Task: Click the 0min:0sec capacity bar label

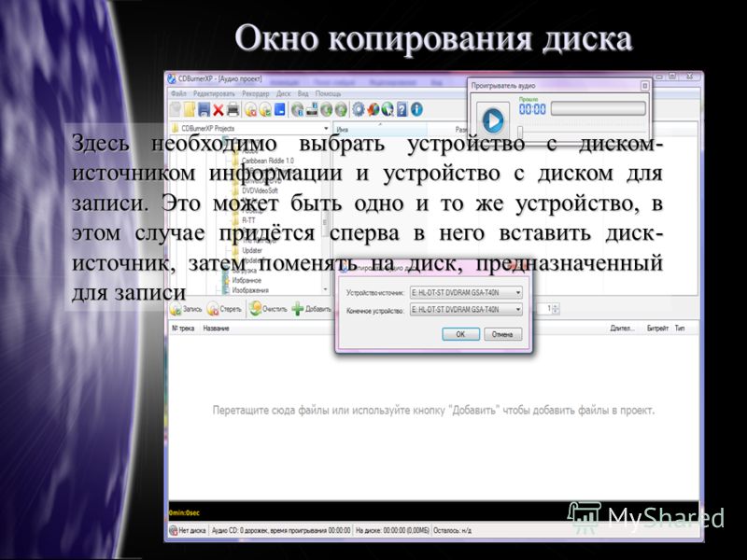Action: (x=184, y=512)
